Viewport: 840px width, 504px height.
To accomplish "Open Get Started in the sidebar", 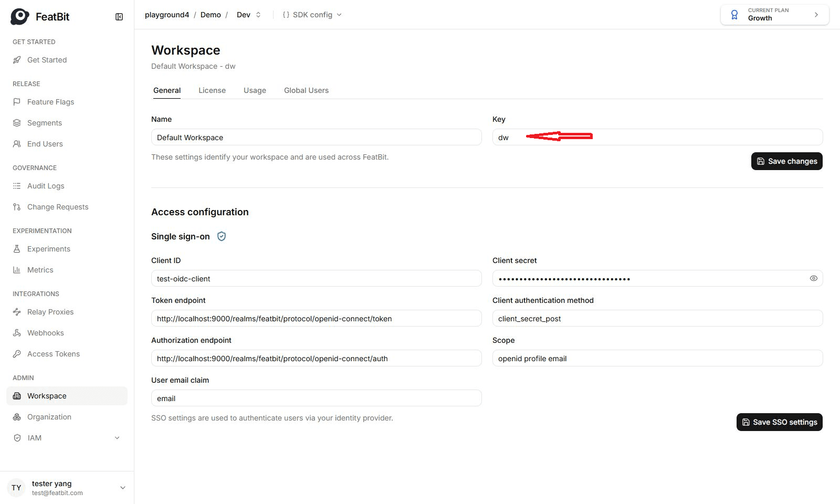I will [x=67, y=60].
